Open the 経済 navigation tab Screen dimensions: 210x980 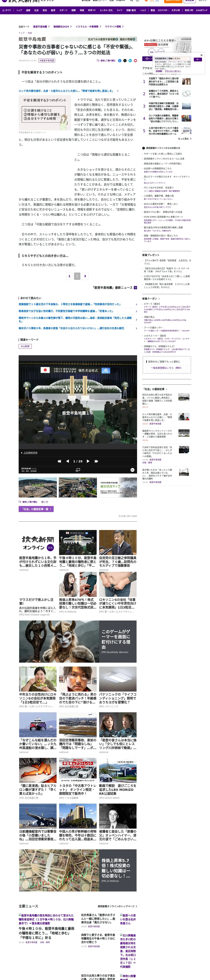[53, 10]
